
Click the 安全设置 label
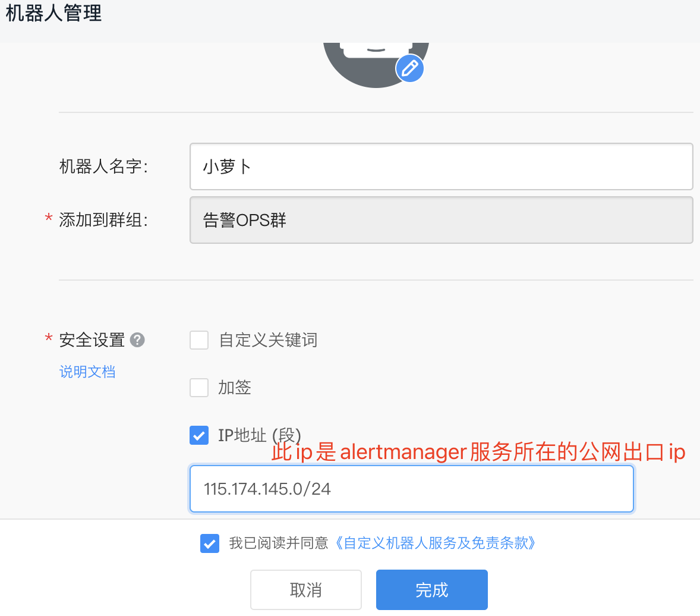click(x=92, y=340)
